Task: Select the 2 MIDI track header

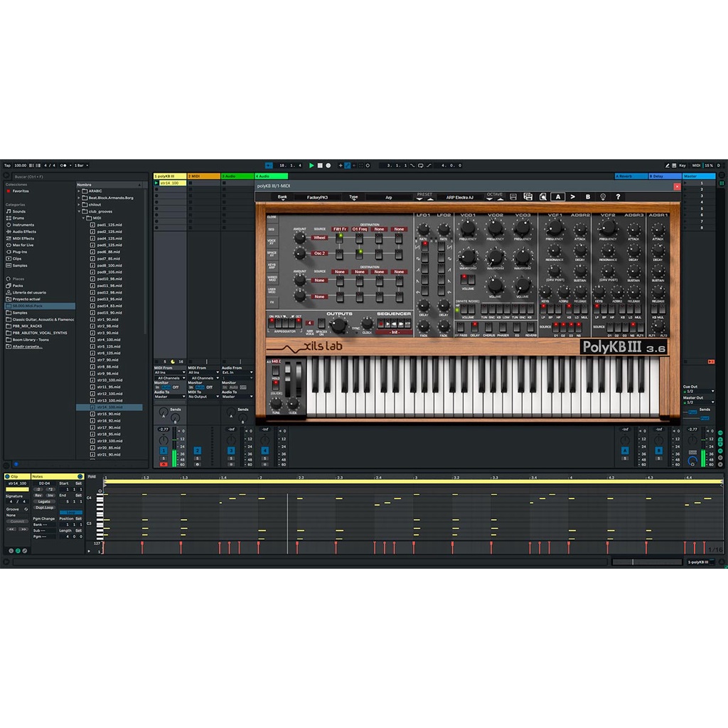Action: pyautogui.click(x=203, y=176)
